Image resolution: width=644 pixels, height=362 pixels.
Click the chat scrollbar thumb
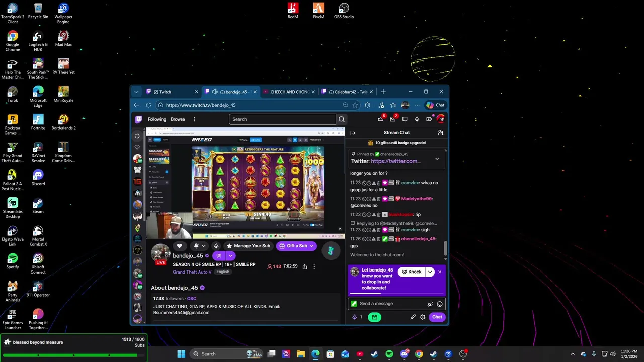click(x=445, y=248)
